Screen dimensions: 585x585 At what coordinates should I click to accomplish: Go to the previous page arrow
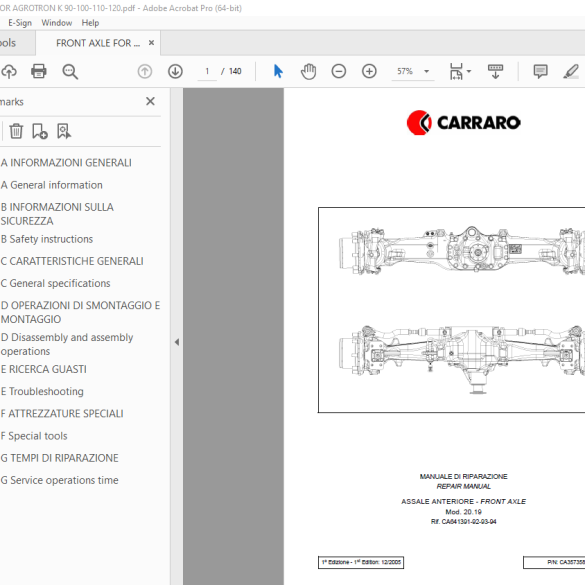tap(145, 71)
